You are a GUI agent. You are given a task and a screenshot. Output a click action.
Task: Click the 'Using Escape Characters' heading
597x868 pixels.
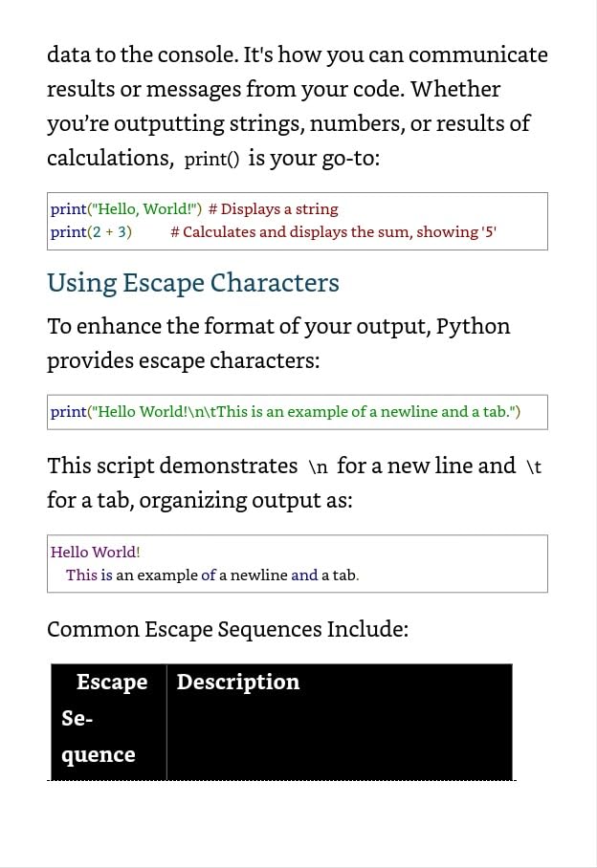coord(192,283)
